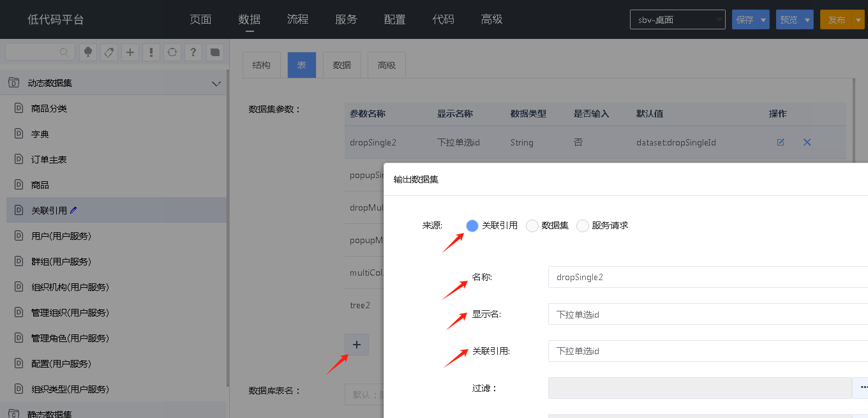Collapse the 动态数据集 section
Screen dimensions: 868x418
click(x=216, y=83)
